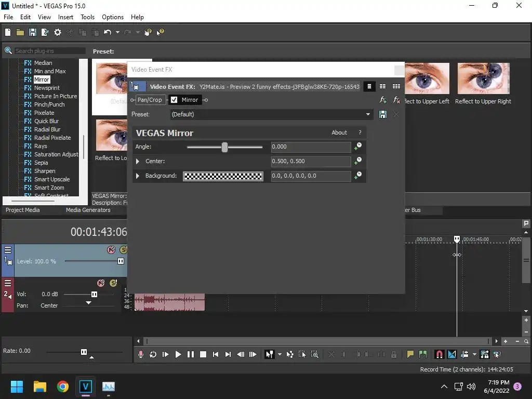This screenshot has height=399, width=532.
Task: Click the Plug-In Chain fx-plus icon
Action: [383, 100]
